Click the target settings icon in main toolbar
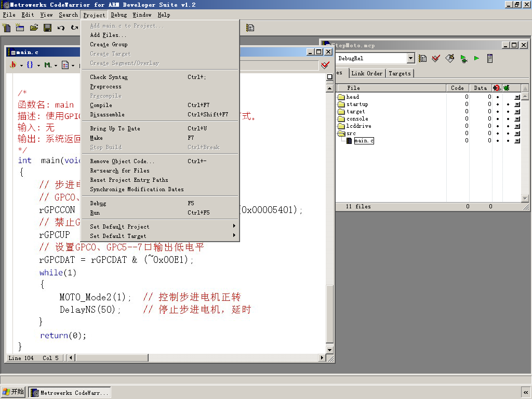Image resolution: width=532 pixels, height=399 pixels. (250, 28)
